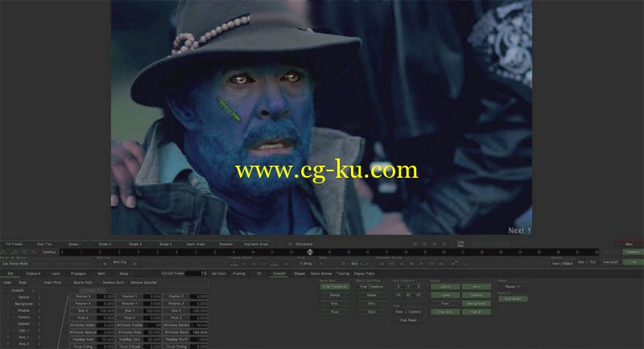Select the Edit tab
This screenshot has width=644, height=349.
point(10,273)
